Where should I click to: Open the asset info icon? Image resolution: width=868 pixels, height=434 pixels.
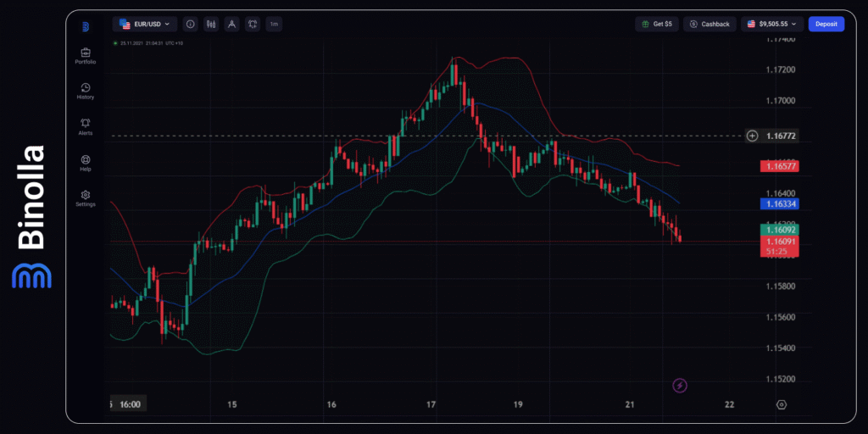pyautogui.click(x=190, y=25)
